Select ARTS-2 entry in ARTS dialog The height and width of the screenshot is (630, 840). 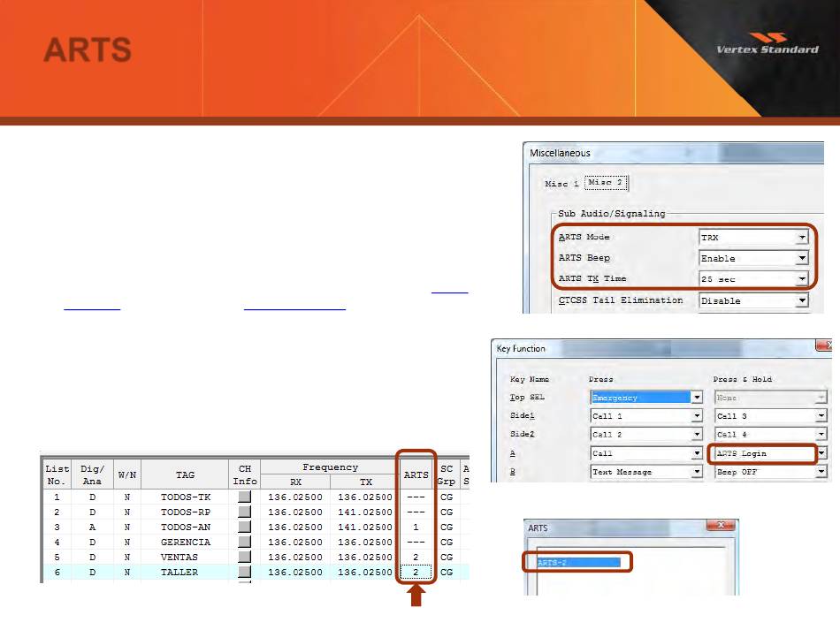click(x=578, y=563)
